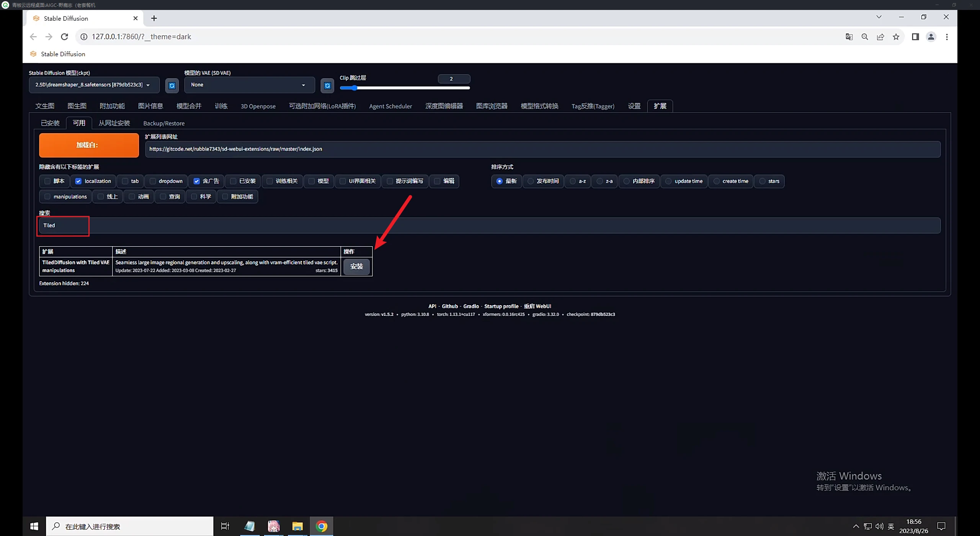Screen dimensions: 980x536
Task: Click the Google Translate page icon
Action: tap(849, 37)
